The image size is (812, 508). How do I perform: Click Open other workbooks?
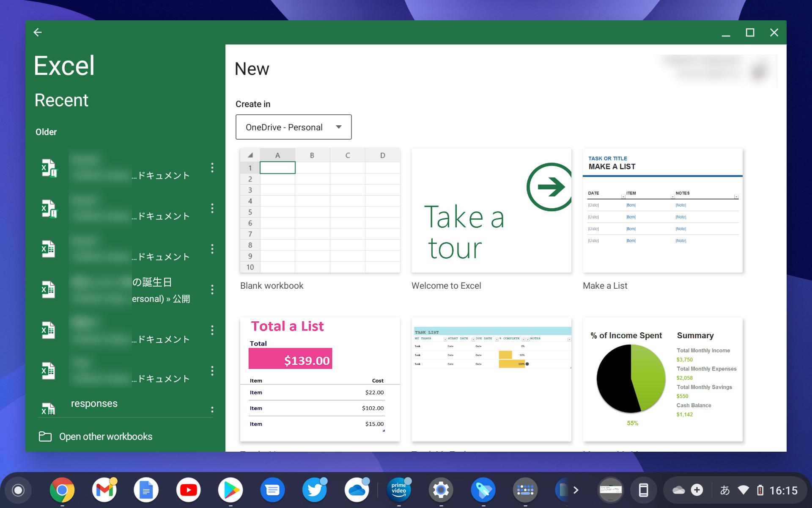106,436
